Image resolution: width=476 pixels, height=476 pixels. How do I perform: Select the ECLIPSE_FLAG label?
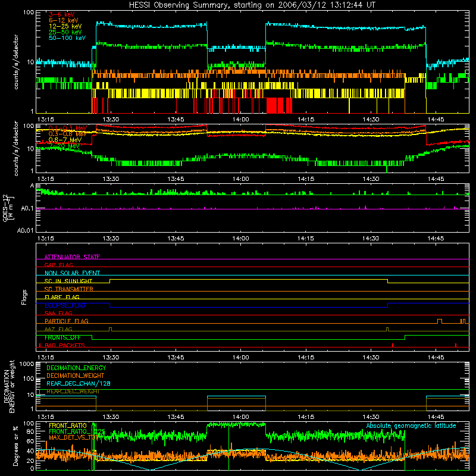click(x=65, y=305)
